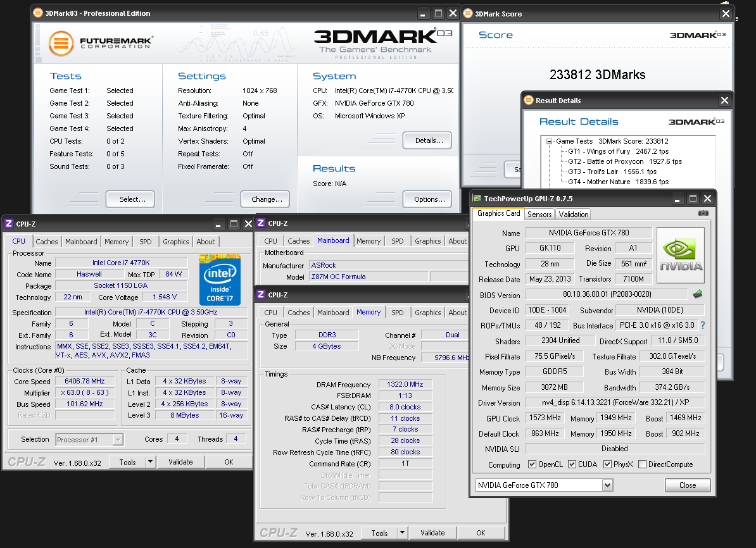Open Memory tab in left CPU-Z window
Viewport: 756px width, 548px height.
(x=117, y=242)
